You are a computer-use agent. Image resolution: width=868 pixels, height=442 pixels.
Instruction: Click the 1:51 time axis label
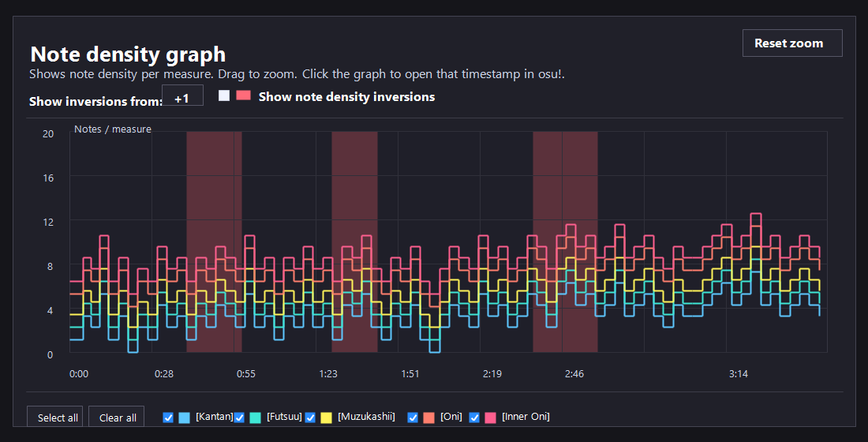pos(410,374)
